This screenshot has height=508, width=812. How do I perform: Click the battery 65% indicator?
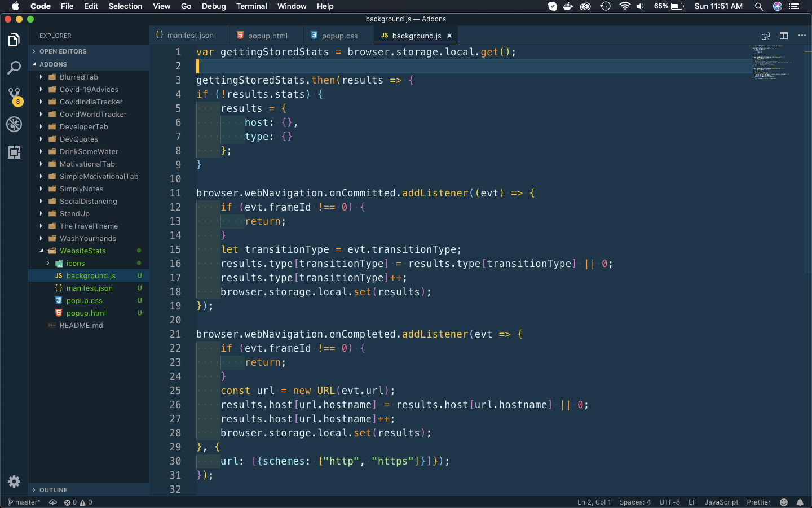[669, 6]
